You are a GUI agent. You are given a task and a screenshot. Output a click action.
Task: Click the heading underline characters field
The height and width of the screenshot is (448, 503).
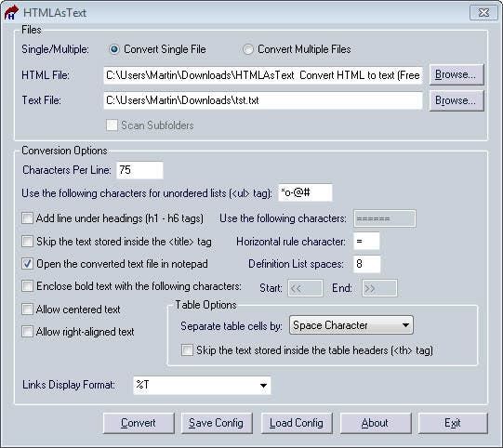pyautogui.click(x=385, y=218)
